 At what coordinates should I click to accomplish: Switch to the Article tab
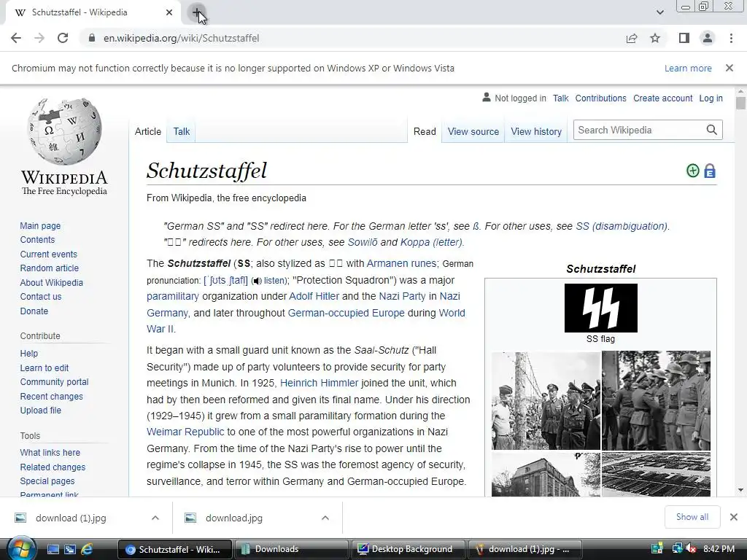coord(147,131)
